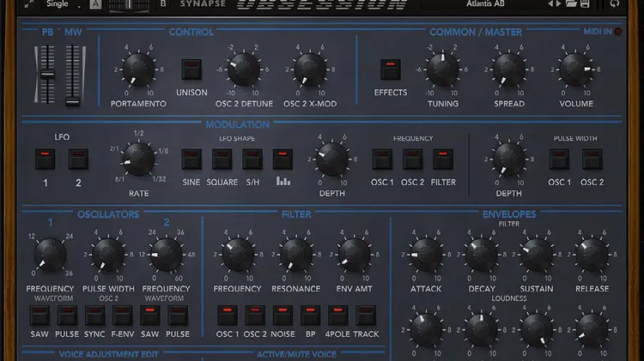Viewport: 644px width, 361px height.
Task: Open the Single voice mode dropdown
Action: point(64,4)
